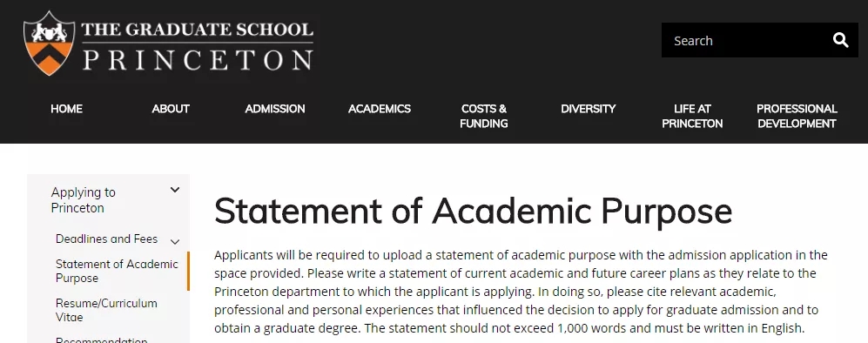Open the Life at Princeton menu
This screenshot has width=868, height=343.
pos(692,116)
